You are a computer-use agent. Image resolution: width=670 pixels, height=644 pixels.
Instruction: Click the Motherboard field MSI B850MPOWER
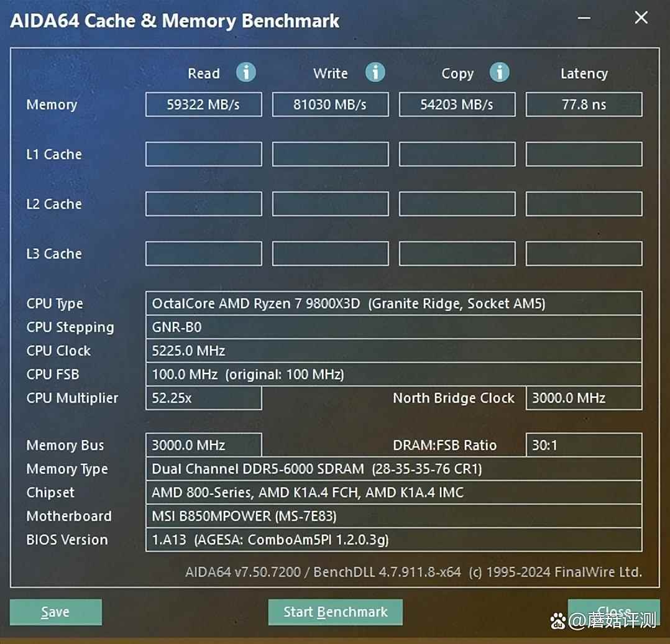[x=393, y=516]
